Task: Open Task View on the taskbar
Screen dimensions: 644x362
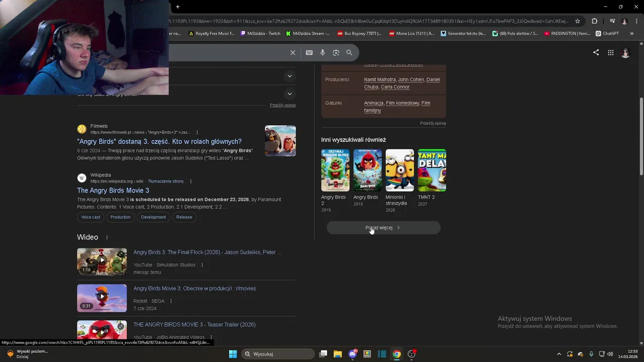Action: tap(324, 354)
